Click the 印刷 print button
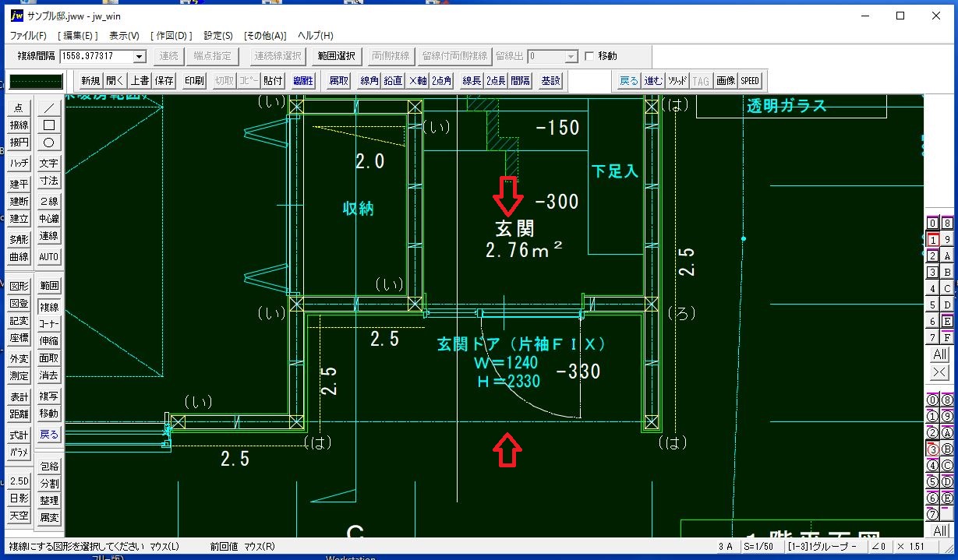Screen dimensions: 958x560 (x=194, y=80)
